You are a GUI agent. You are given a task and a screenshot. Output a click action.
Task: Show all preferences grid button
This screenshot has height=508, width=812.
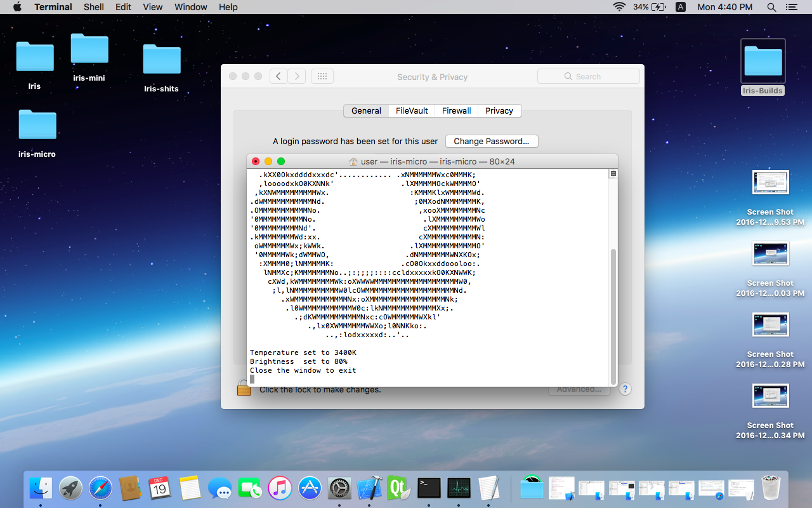click(x=322, y=76)
